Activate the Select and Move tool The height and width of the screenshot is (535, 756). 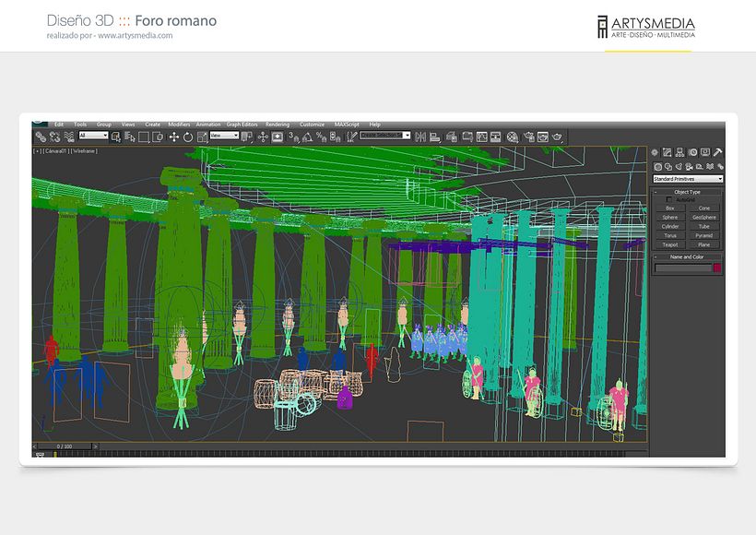pos(174,137)
